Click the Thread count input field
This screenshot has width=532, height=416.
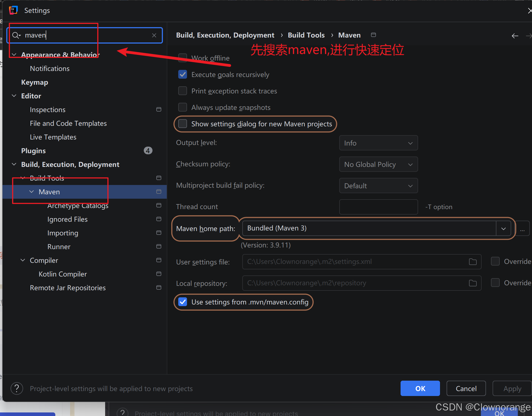378,207
